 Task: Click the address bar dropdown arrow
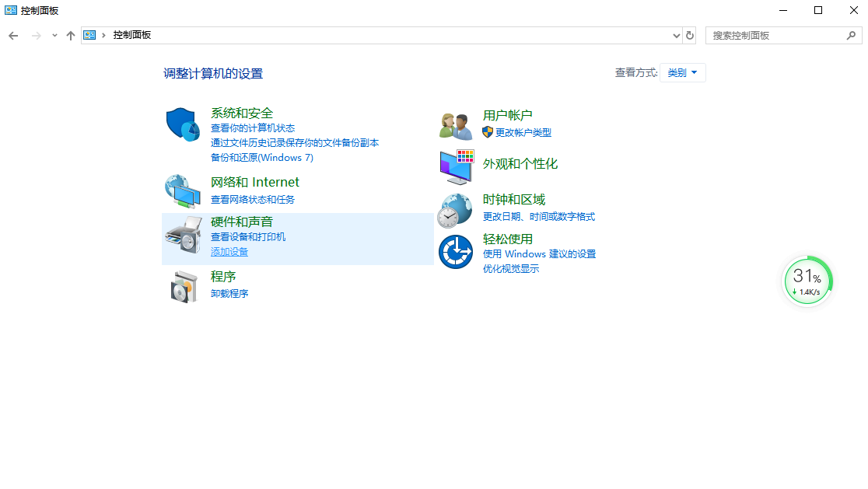click(676, 35)
